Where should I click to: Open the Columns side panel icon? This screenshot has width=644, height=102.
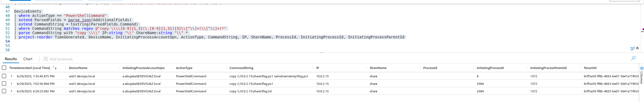click(642, 68)
